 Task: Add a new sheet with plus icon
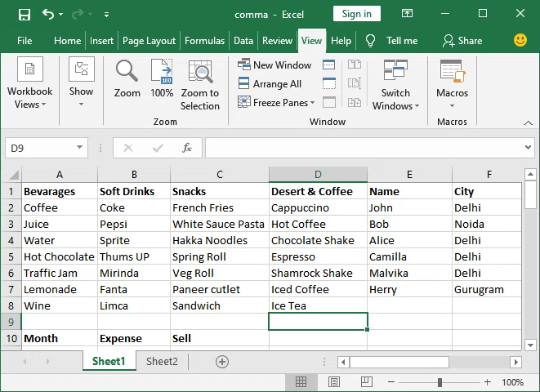pos(221,361)
